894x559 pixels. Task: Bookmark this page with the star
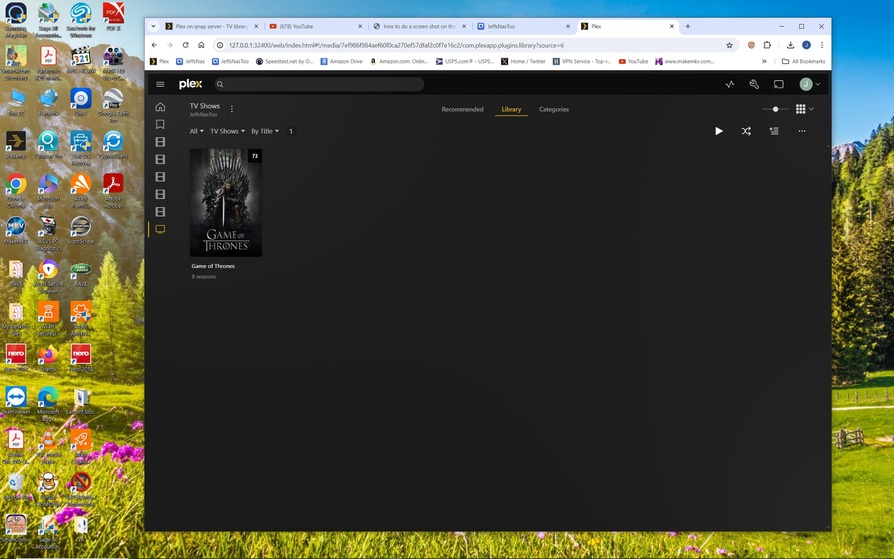[729, 45]
